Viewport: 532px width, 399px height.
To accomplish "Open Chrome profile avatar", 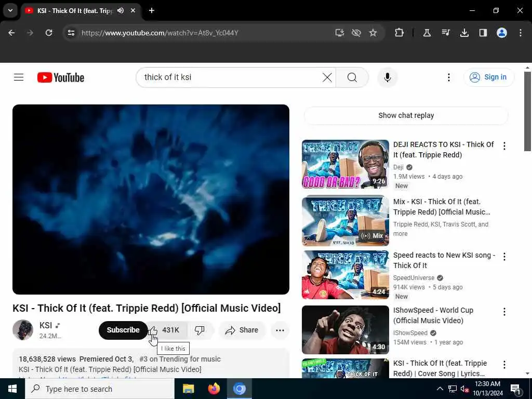I will [502, 33].
